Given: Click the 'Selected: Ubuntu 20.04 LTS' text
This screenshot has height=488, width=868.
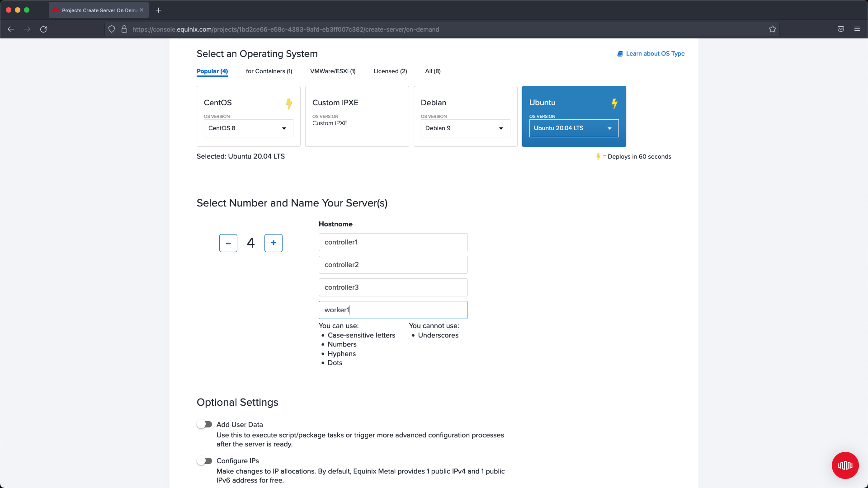Looking at the screenshot, I should [241, 156].
